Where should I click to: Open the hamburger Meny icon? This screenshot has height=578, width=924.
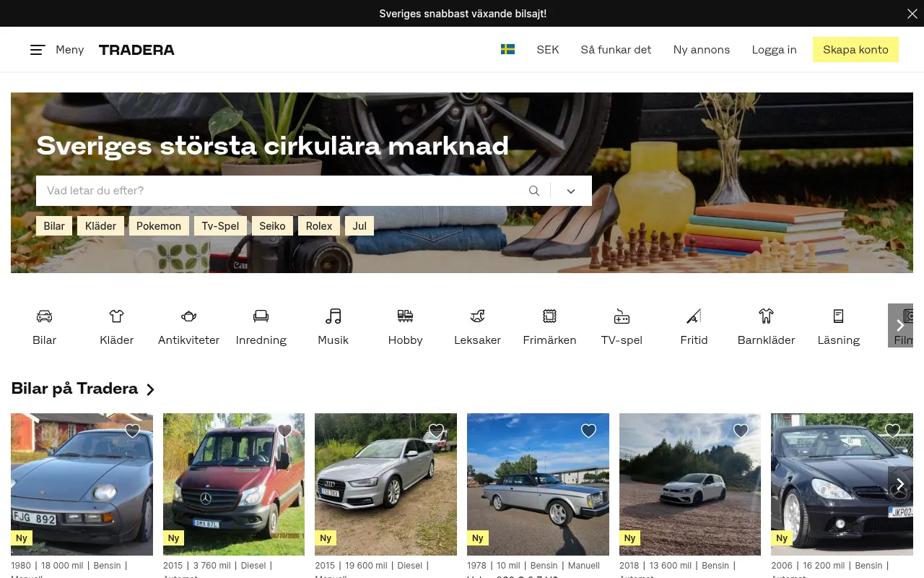pos(38,50)
